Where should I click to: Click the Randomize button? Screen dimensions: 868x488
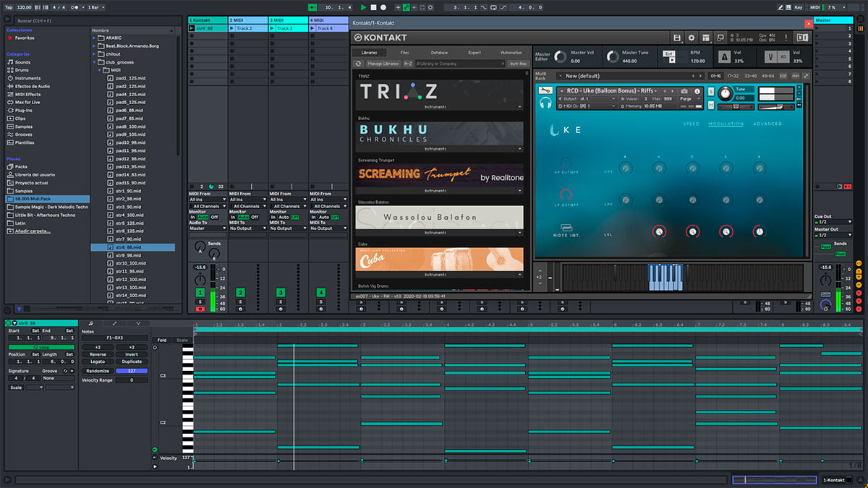[x=98, y=371]
